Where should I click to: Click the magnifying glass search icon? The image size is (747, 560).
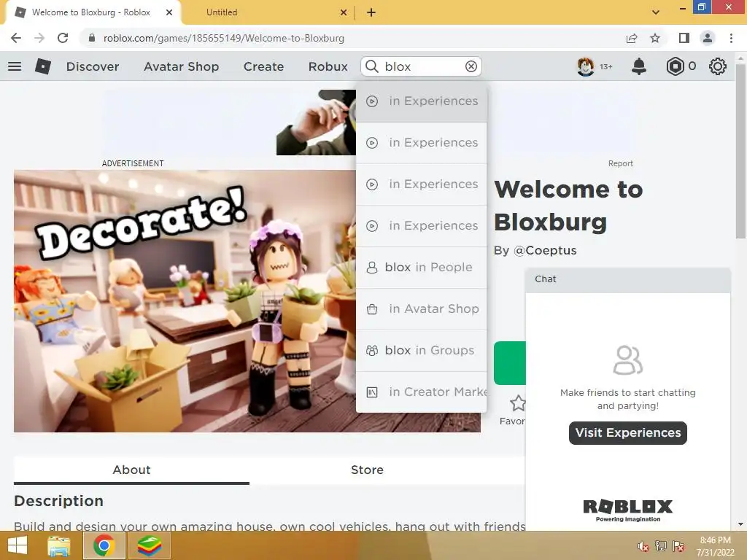[x=372, y=66]
